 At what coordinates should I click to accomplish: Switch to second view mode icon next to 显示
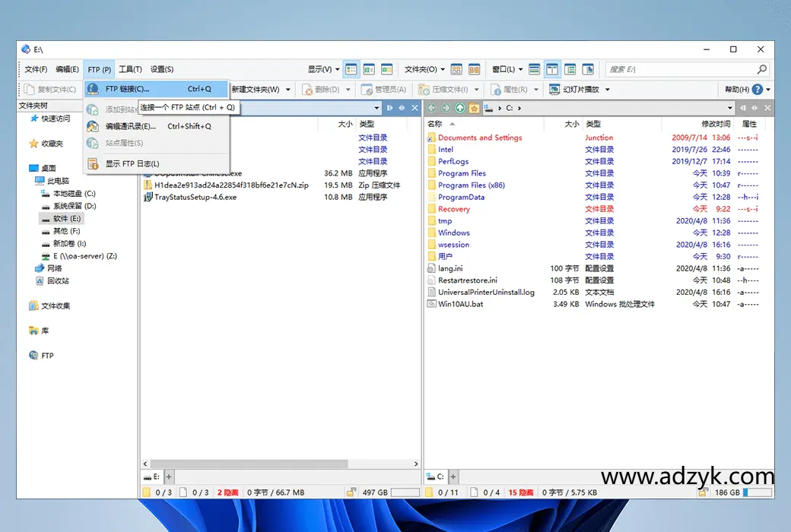point(370,69)
